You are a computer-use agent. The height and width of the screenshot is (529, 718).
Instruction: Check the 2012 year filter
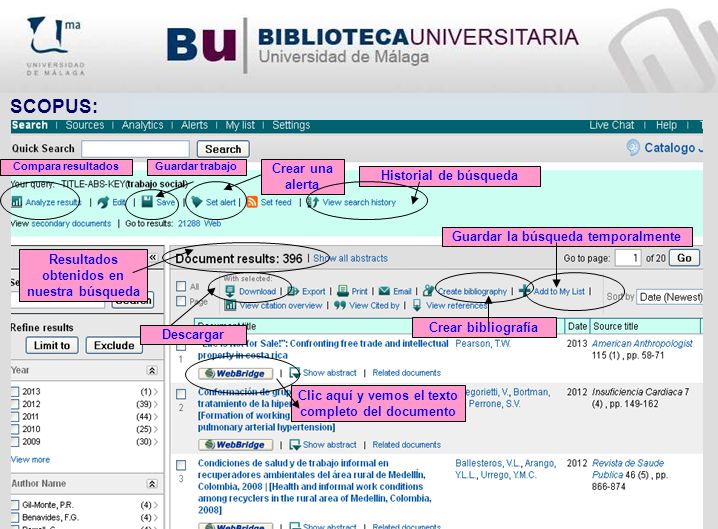tap(15, 404)
